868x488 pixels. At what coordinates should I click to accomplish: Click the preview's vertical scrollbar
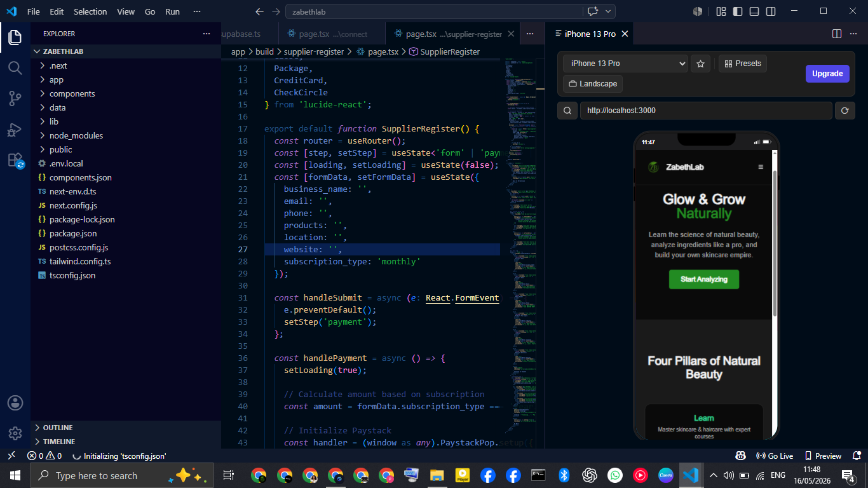point(775,244)
